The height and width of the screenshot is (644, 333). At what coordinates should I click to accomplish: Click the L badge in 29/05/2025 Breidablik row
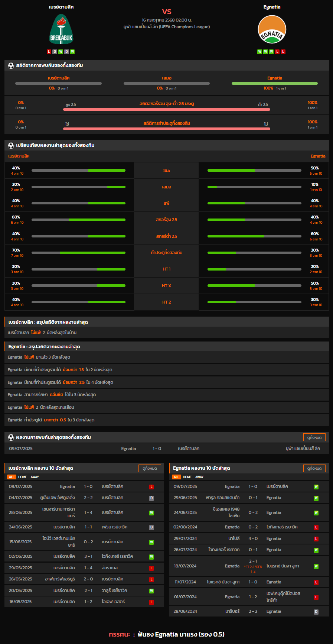pos(151,568)
